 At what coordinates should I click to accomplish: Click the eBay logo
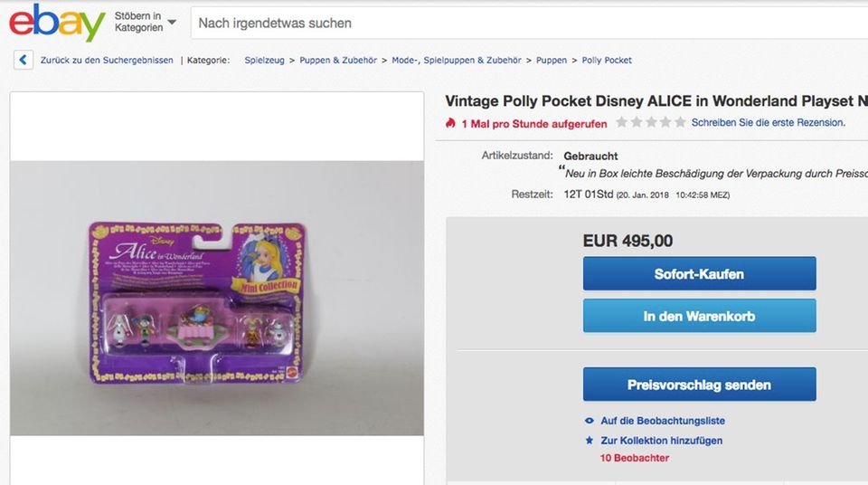[57, 22]
